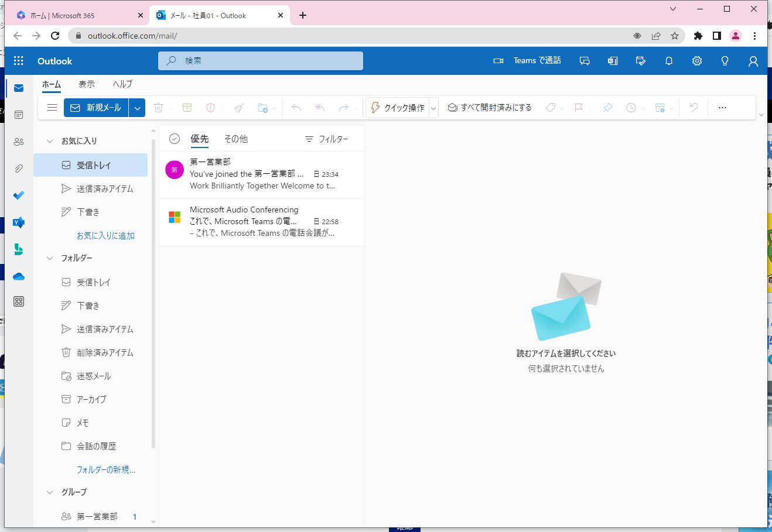Open the app launcher waffle icon
The image size is (772, 532).
click(19, 61)
